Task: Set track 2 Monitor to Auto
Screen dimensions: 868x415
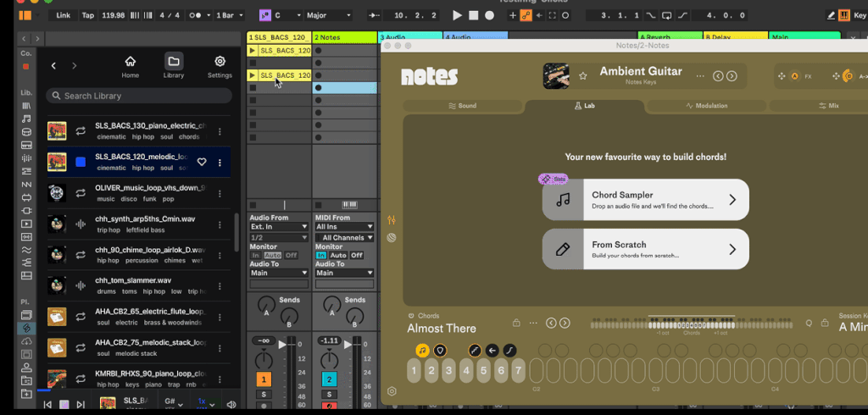Action: coord(338,255)
